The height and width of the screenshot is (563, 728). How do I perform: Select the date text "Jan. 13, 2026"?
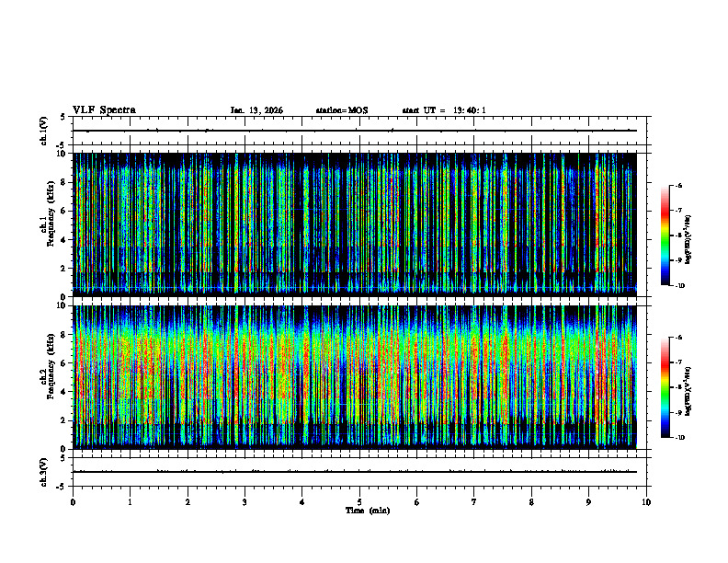point(256,110)
